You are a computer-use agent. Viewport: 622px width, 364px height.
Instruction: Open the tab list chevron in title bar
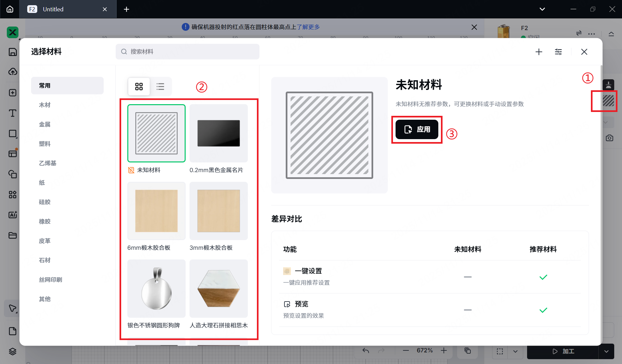click(x=542, y=9)
